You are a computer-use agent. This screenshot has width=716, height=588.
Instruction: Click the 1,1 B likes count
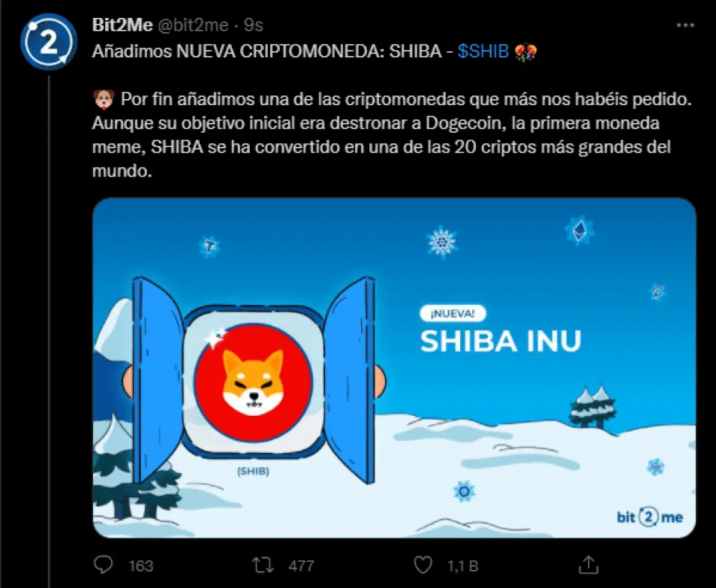462,566
